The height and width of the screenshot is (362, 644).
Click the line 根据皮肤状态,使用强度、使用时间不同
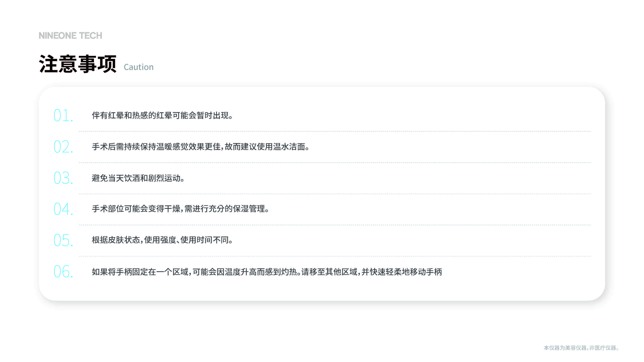[162, 240]
